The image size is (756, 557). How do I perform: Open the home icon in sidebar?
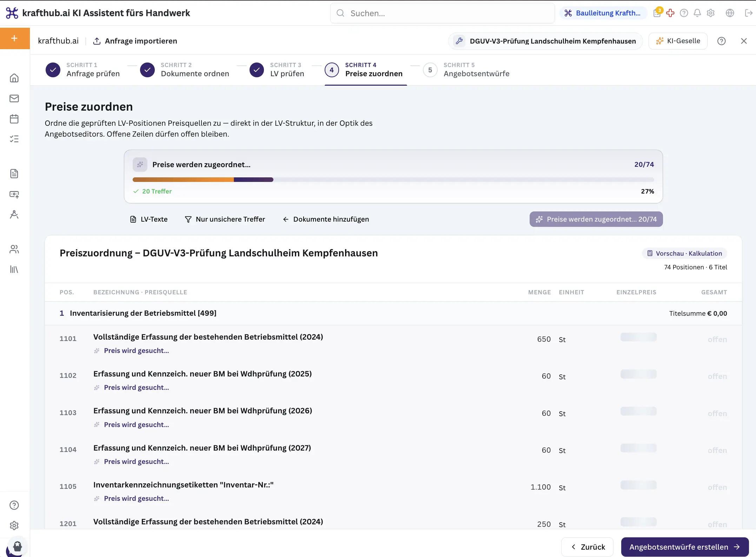tap(14, 78)
